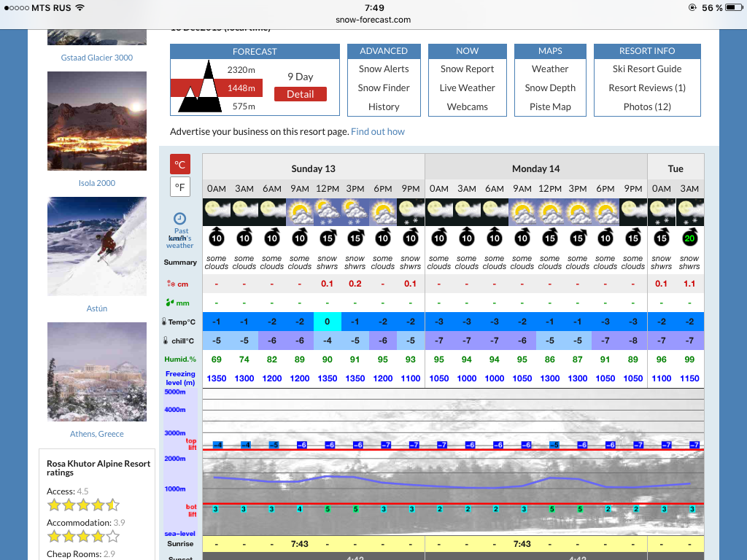Click the Sunday 13 day header
This screenshot has width=747, height=560.
(314, 168)
